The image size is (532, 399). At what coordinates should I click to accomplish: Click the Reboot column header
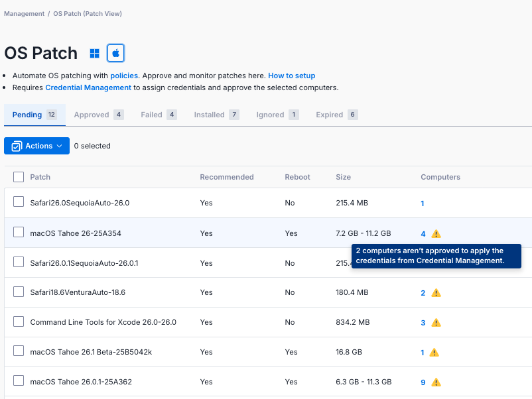[297, 177]
